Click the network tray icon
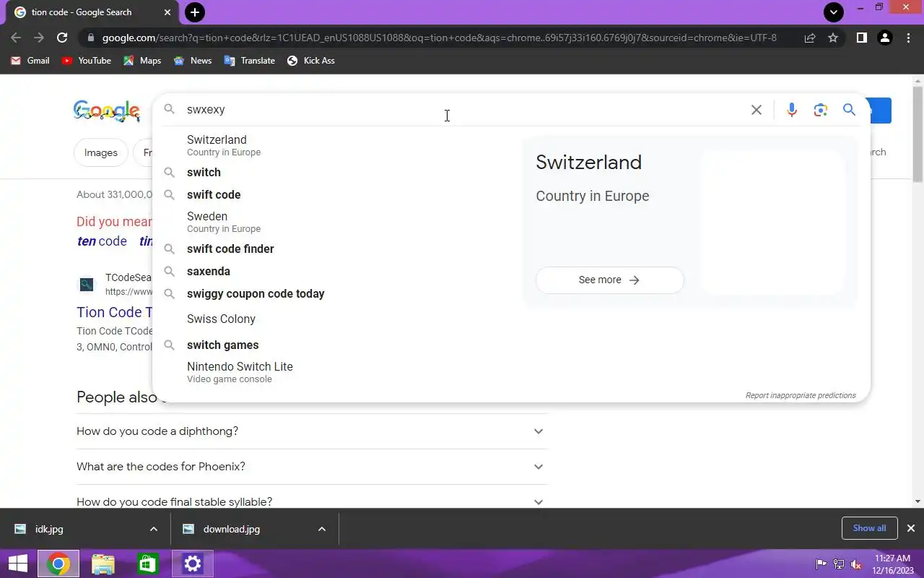Screen dimensions: 924x578 tap(839, 564)
